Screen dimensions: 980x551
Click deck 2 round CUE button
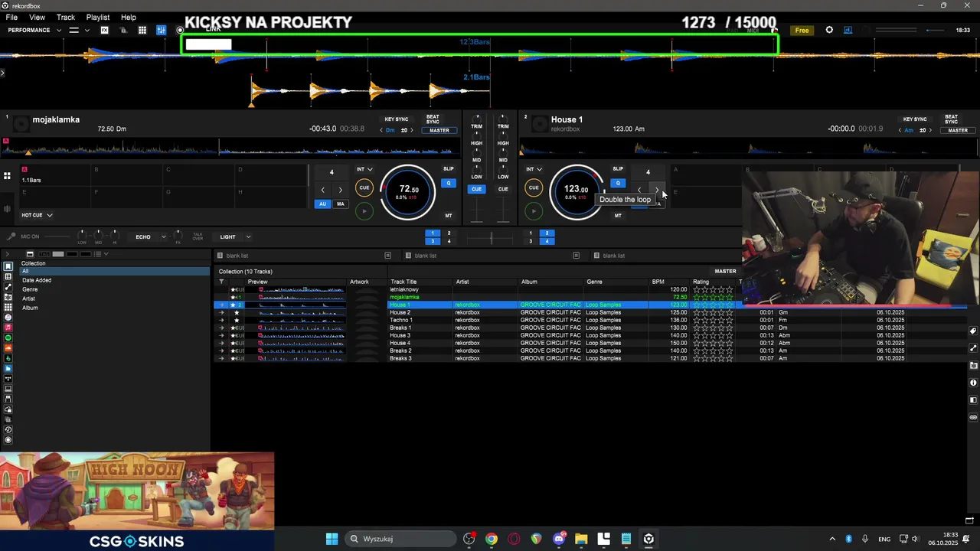pos(534,187)
